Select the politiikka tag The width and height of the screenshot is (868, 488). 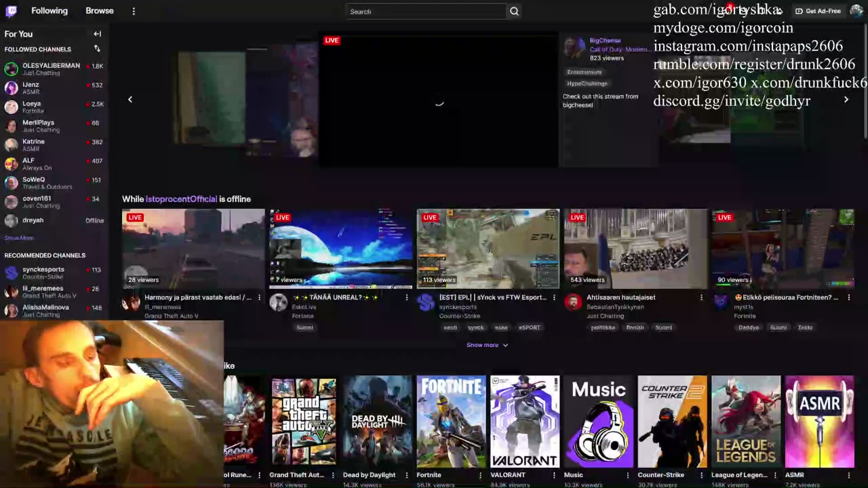(602, 327)
